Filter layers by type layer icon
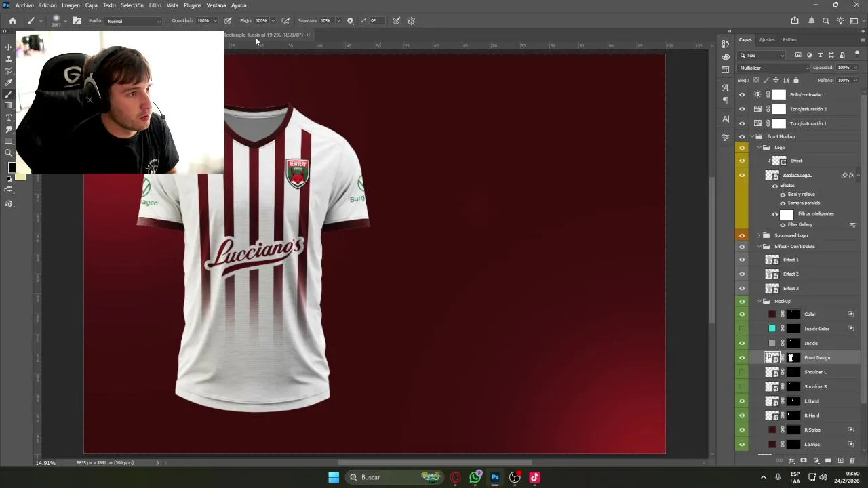Image resolution: width=868 pixels, height=488 pixels. pyautogui.click(x=820, y=55)
